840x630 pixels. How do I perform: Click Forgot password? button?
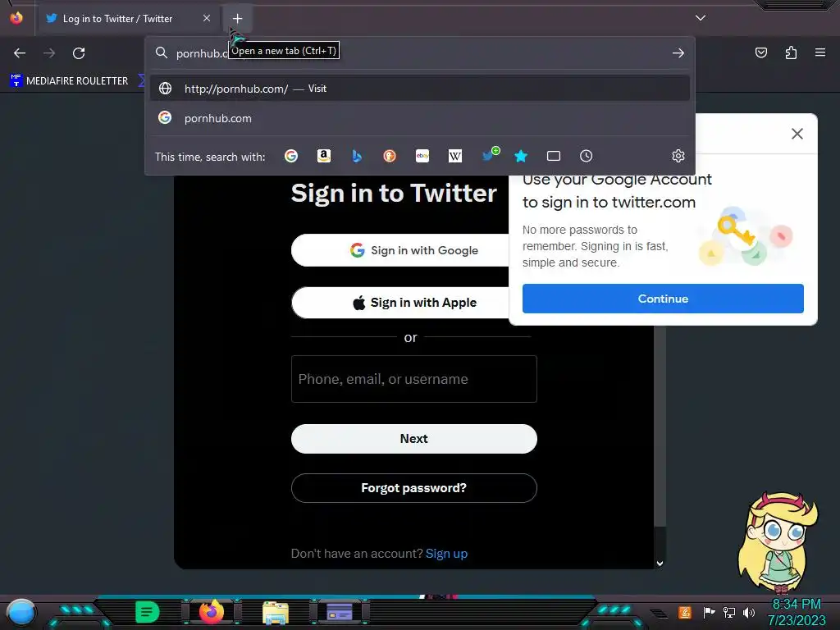tap(413, 488)
